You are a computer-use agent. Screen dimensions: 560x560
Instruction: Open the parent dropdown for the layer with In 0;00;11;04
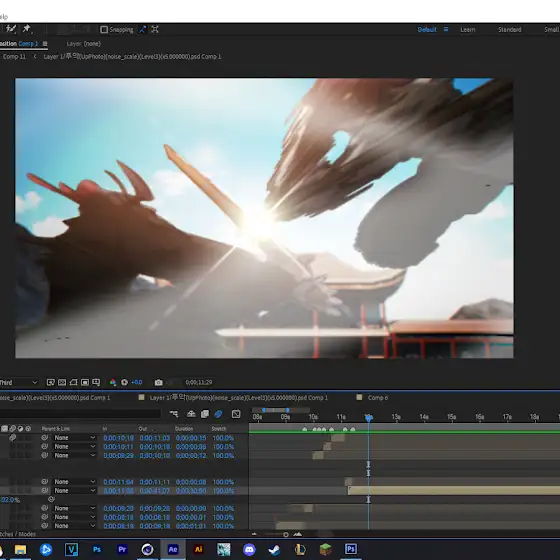(74, 482)
